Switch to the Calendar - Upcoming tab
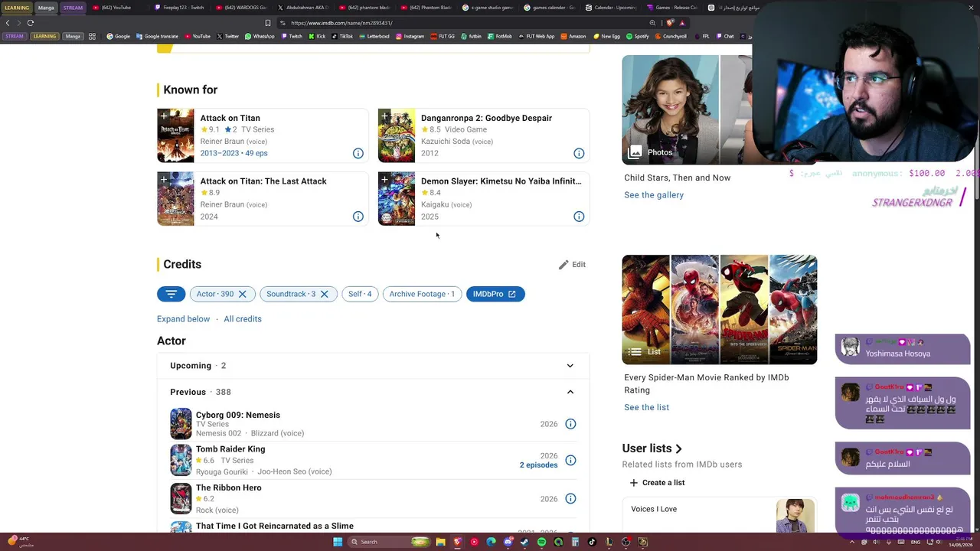The image size is (980, 551). pyautogui.click(x=610, y=8)
